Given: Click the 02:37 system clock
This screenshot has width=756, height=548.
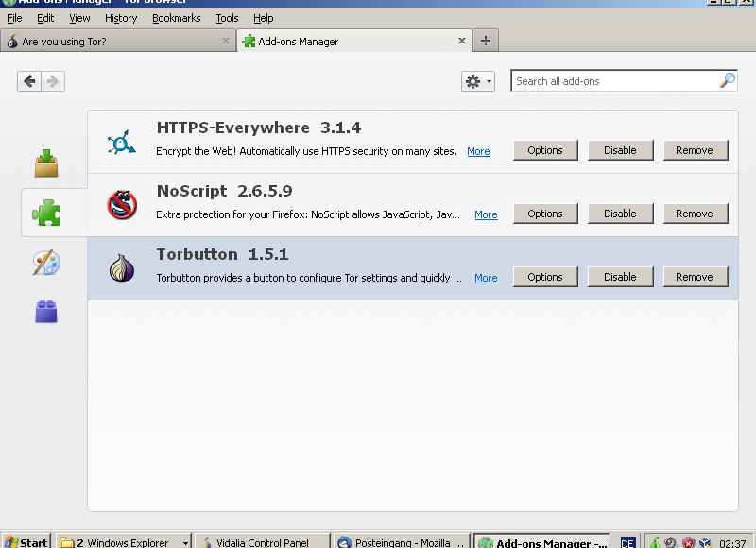Looking at the screenshot, I should 732,543.
